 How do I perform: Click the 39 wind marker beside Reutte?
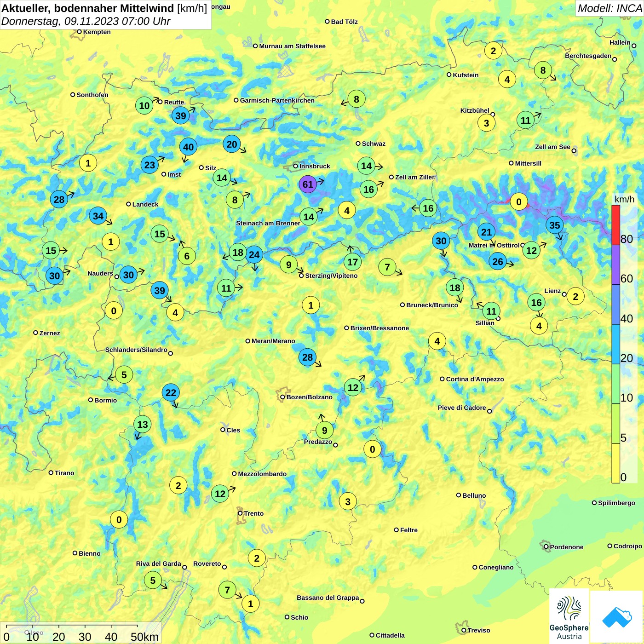tap(181, 116)
